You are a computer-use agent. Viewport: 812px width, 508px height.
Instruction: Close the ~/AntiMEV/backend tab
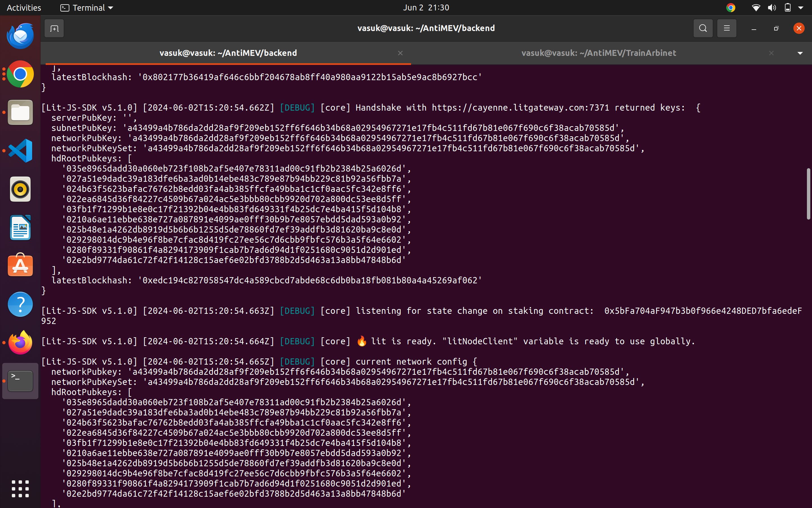click(x=400, y=53)
